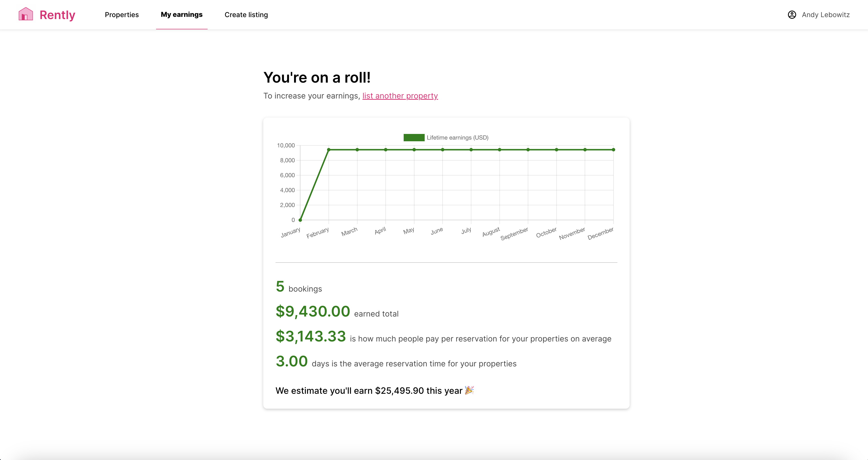Toggle the green Lifetime earnings legend swatch

pos(414,138)
